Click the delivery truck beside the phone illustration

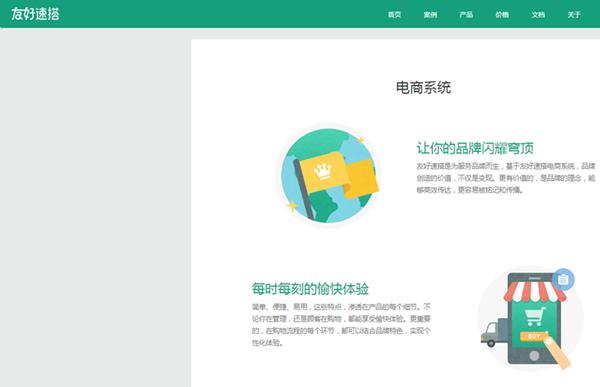click(494, 333)
